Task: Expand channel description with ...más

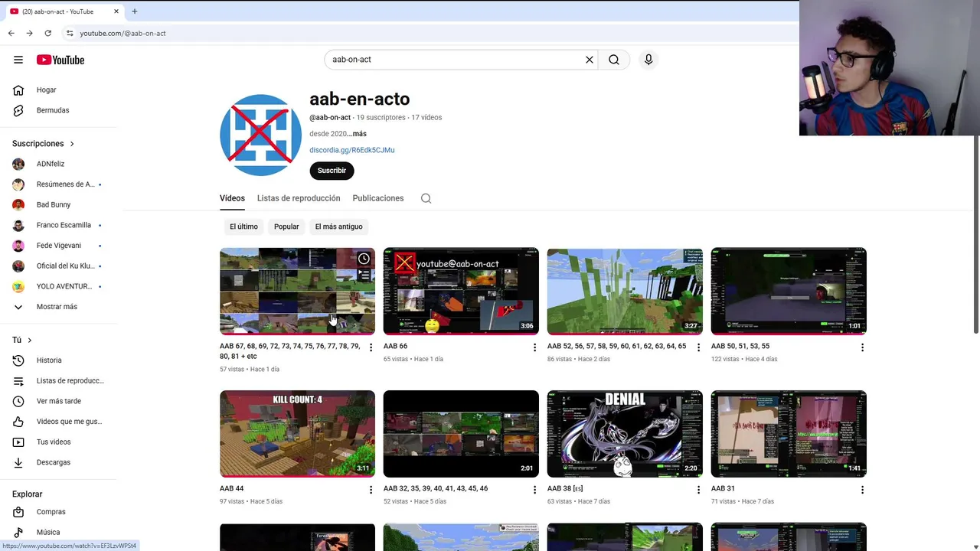Action: pos(357,134)
